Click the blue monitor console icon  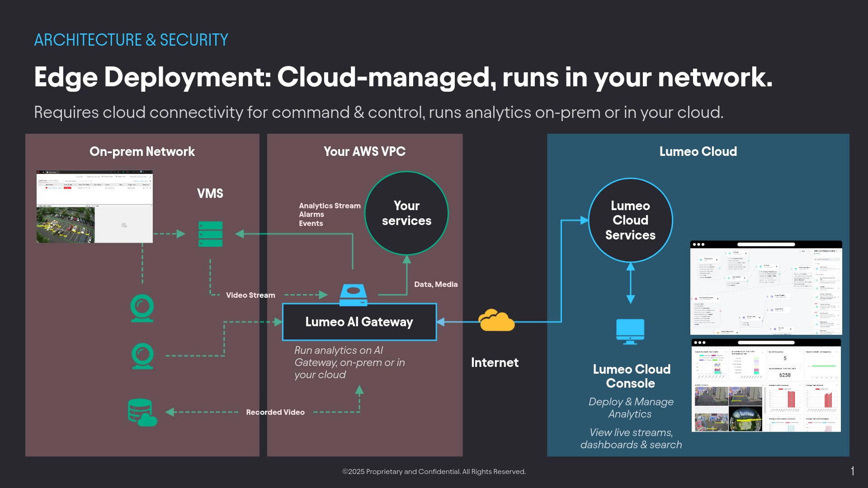tap(630, 332)
